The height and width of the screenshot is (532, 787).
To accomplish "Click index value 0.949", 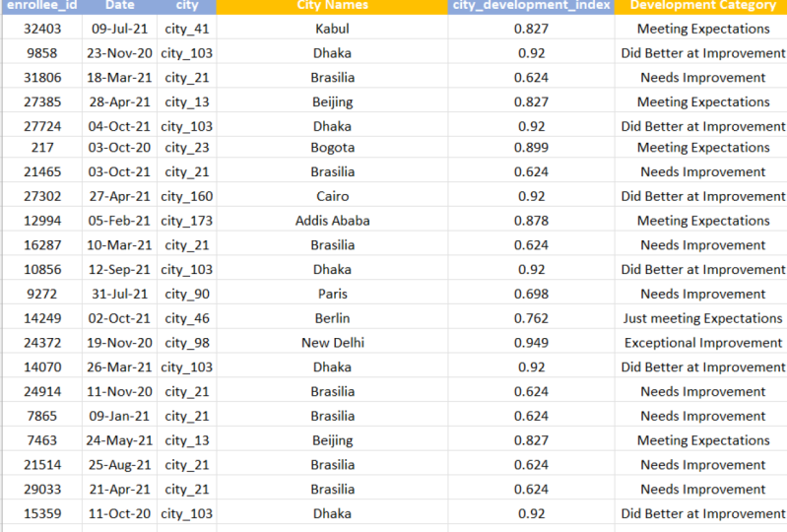I will click(531, 343).
